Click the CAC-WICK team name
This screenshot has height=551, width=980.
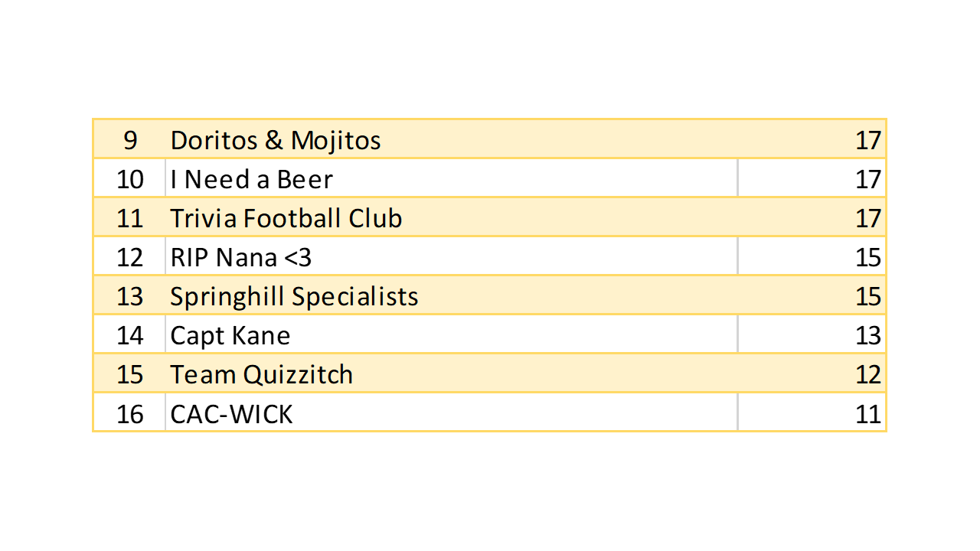(231, 414)
